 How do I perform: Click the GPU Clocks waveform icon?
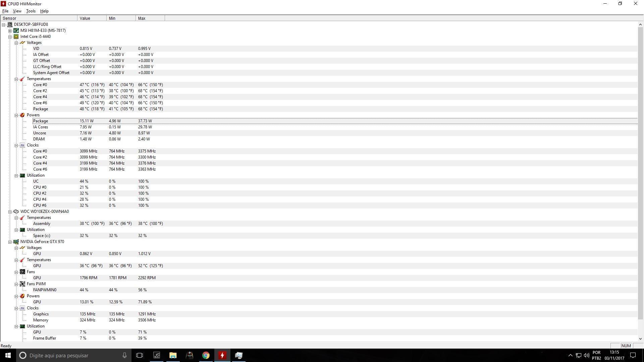point(22,308)
